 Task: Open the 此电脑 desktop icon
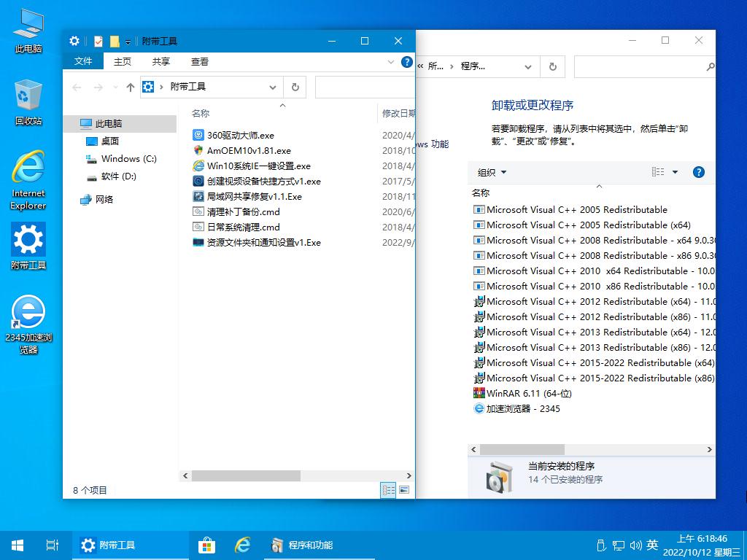click(28, 31)
